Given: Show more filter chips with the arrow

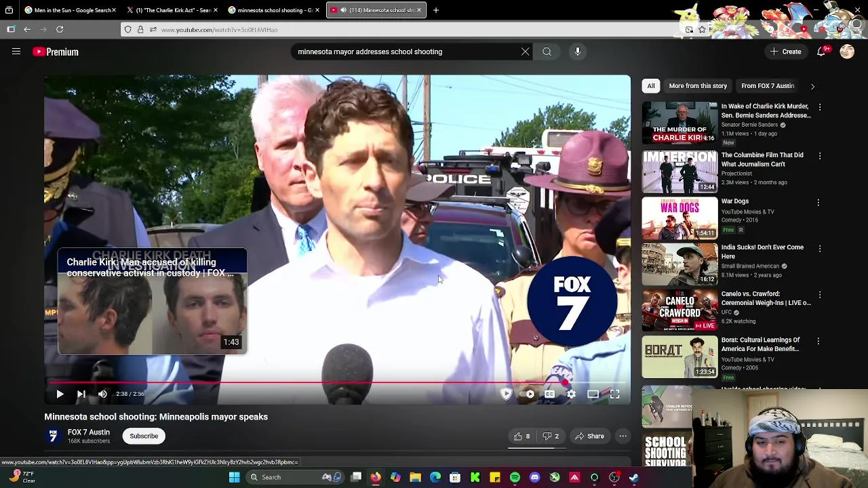Looking at the screenshot, I should (812, 86).
